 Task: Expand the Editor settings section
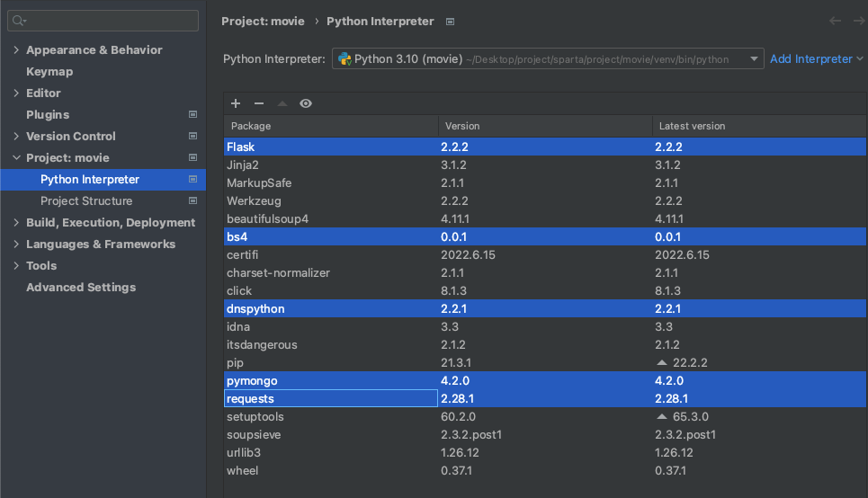tap(16, 93)
